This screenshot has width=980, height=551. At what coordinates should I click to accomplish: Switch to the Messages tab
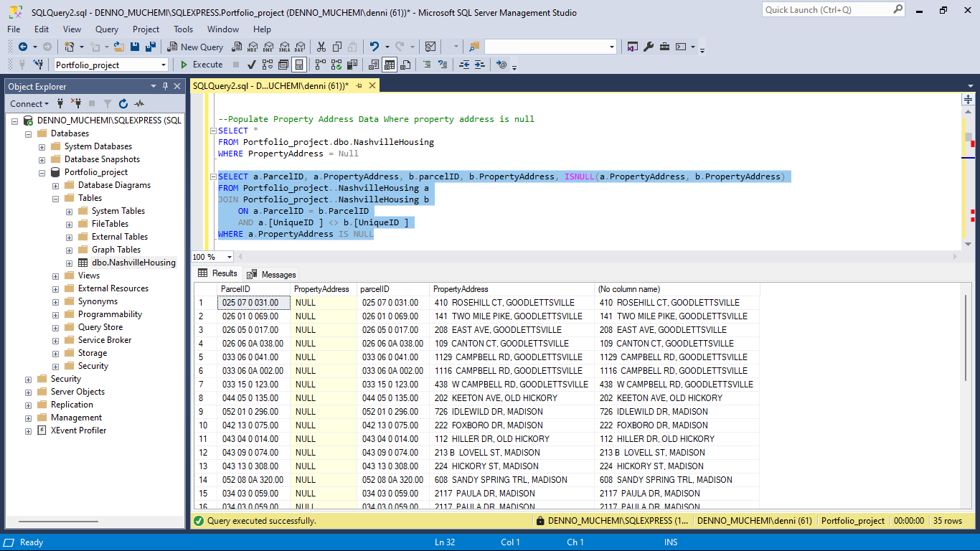point(271,274)
